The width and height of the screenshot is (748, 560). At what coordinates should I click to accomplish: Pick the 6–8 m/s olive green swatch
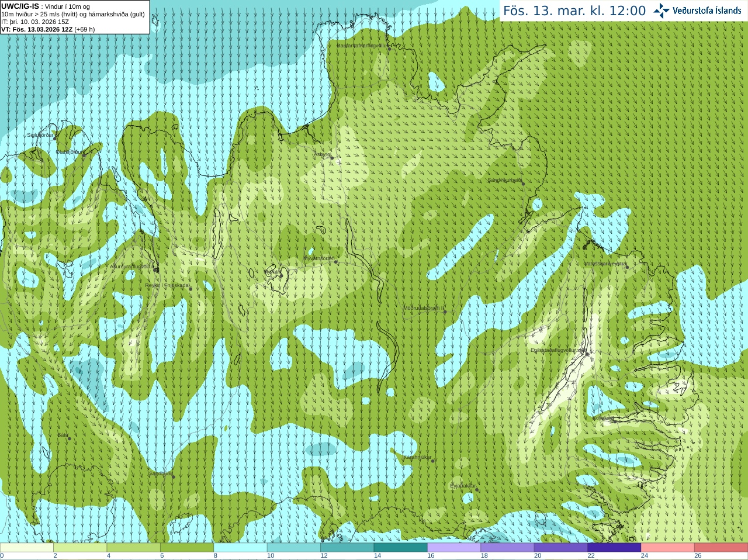(187, 548)
